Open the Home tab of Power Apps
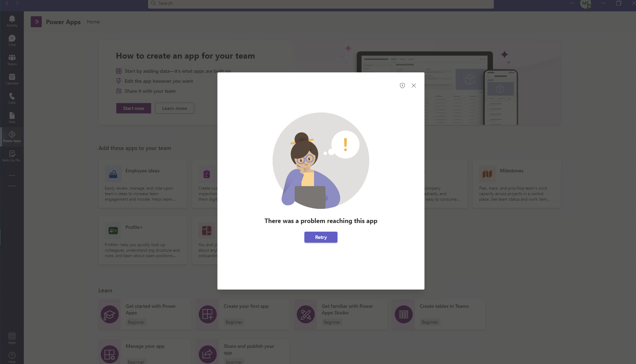Viewport: 636px width, 364px height. pos(93,22)
